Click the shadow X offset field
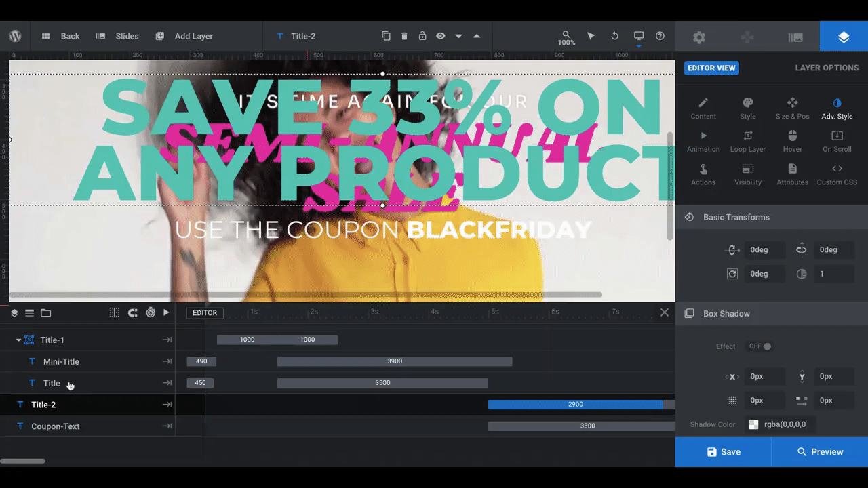 pos(764,376)
